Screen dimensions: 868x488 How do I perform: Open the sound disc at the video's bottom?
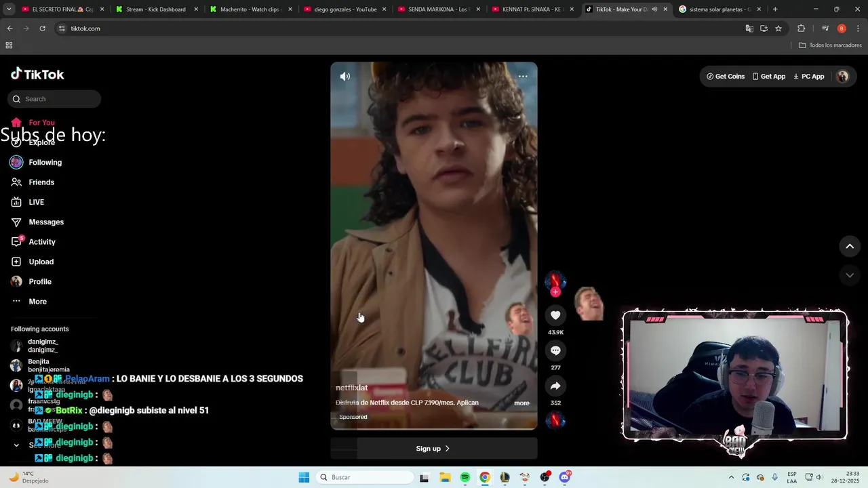pos(555,420)
